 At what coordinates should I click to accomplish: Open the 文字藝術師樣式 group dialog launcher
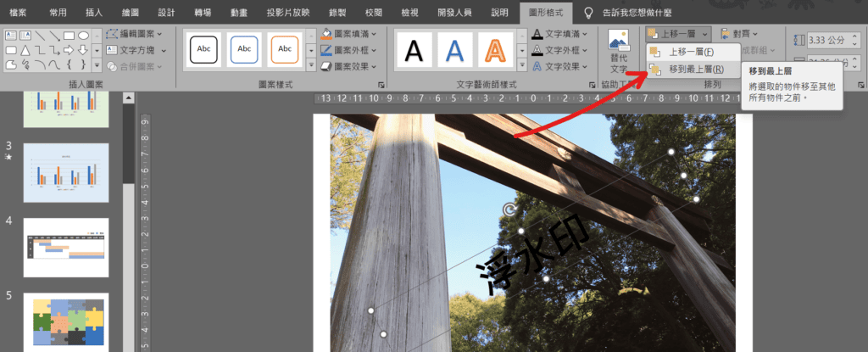591,85
